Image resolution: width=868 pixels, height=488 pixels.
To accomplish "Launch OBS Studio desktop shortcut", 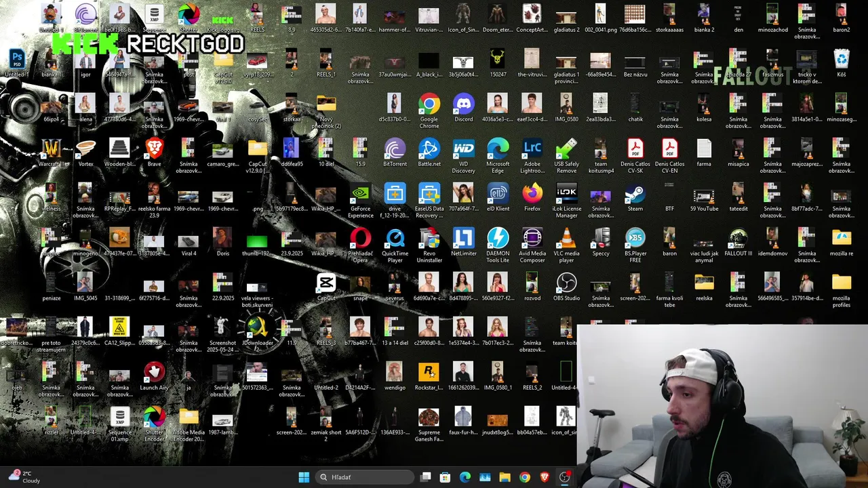I will tap(566, 287).
